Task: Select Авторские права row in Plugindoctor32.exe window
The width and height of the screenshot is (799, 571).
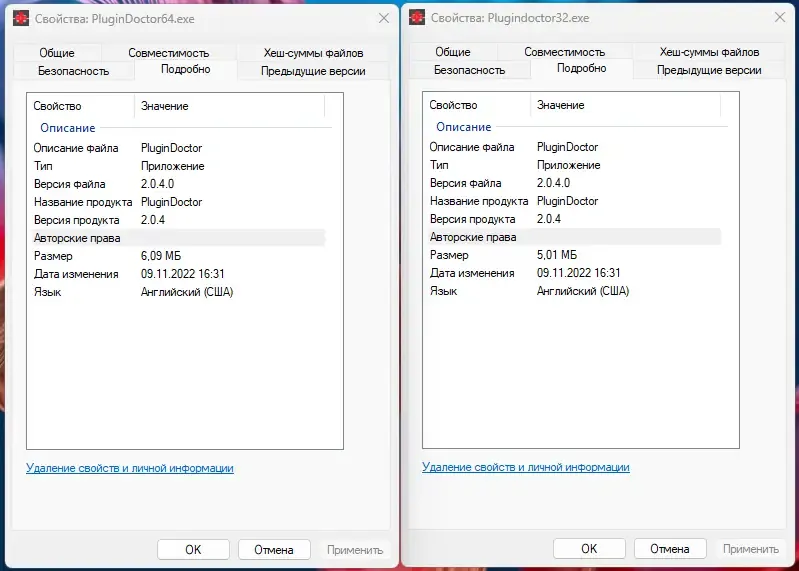Action: pyautogui.click(x=572, y=237)
